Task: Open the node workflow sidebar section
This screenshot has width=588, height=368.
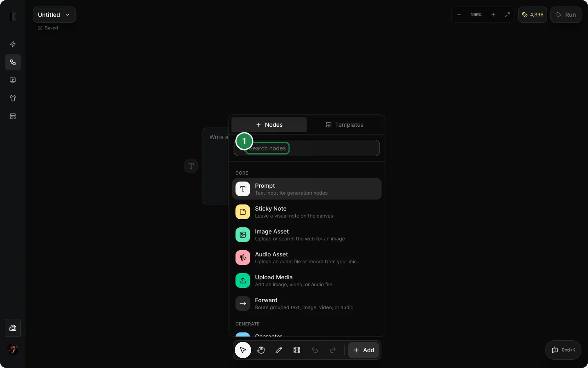Action: [x=13, y=62]
